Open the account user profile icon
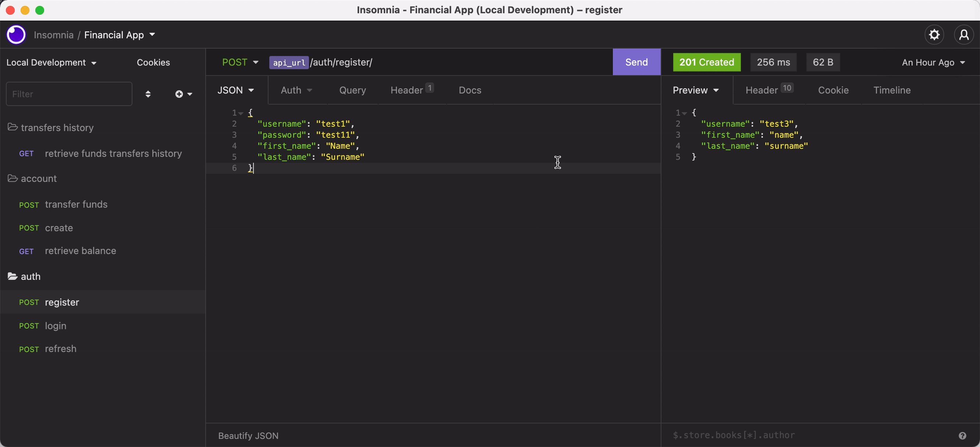This screenshot has width=980, height=447. tap(964, 35)
